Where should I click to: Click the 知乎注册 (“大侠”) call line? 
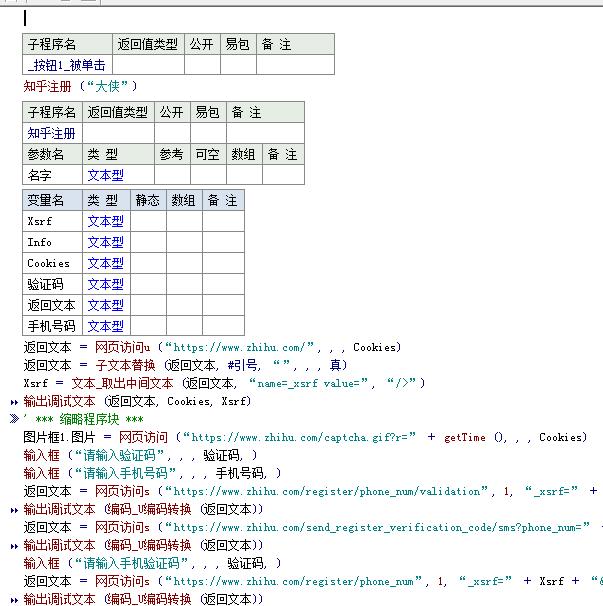pyautogui.click(x=80, y=86)
